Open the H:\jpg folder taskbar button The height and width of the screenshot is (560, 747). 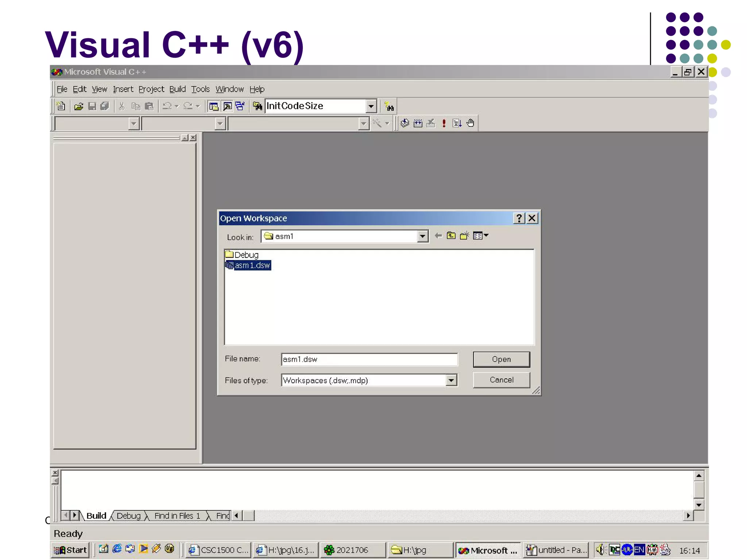pyautogui.click(x=420, y=550)
